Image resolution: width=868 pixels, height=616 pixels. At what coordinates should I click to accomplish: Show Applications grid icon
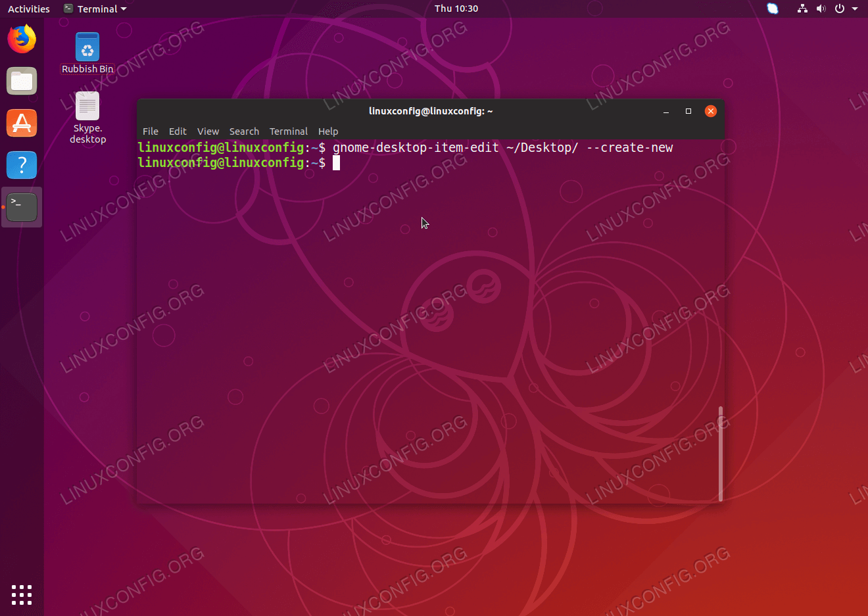22,594
